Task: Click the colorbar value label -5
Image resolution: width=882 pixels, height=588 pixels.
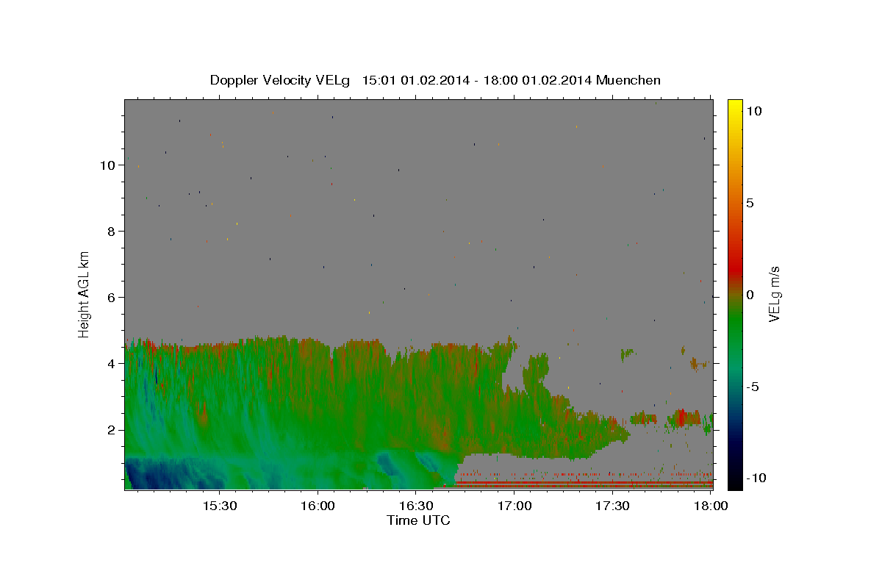Action: point(753,387)
